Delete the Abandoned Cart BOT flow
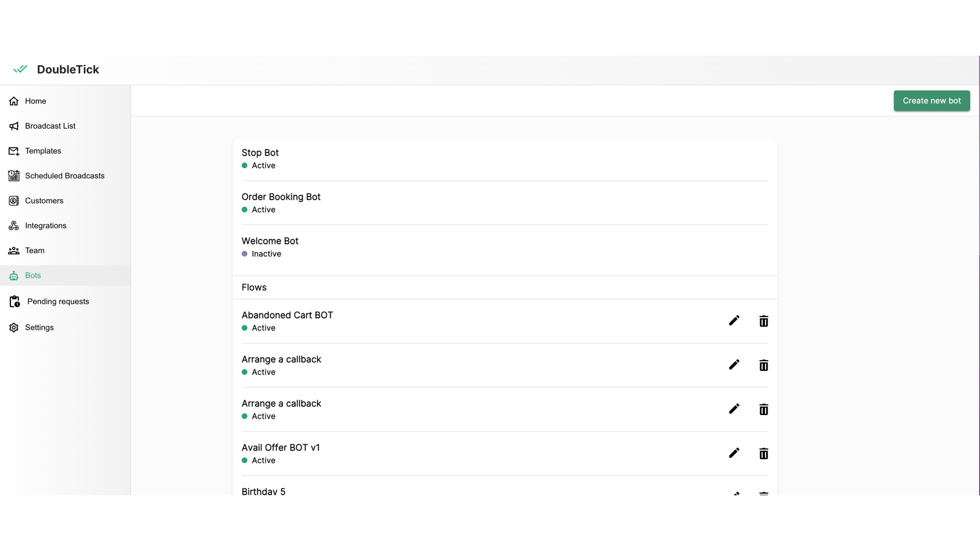The width and height of the screenshot is (980, 551). coord(763,321)
